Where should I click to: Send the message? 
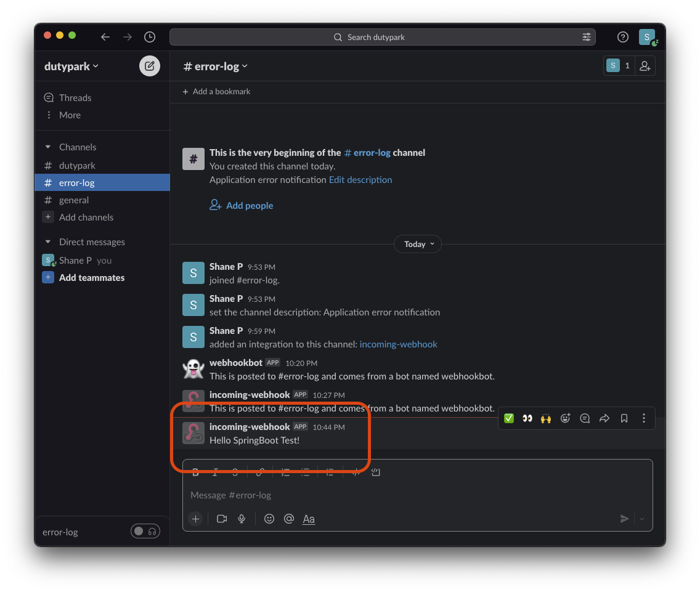(625, 519)
